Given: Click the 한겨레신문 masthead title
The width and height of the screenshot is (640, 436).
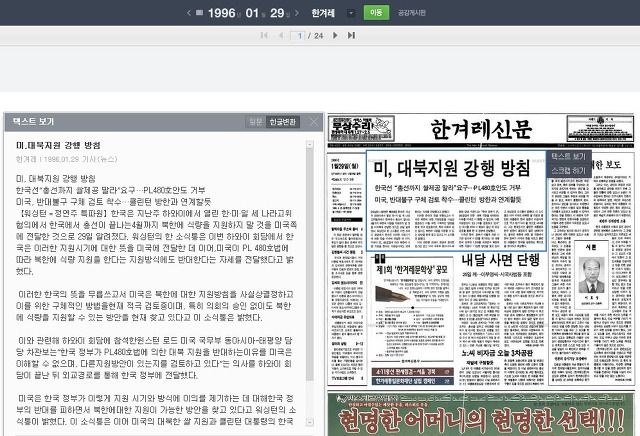Looking at the screenshot, I should 481,129.
